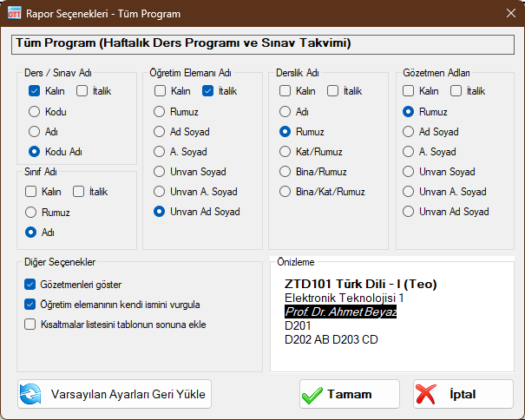
Task: Enable Kalın for Sınıf Adı
Action: [31, 192]
